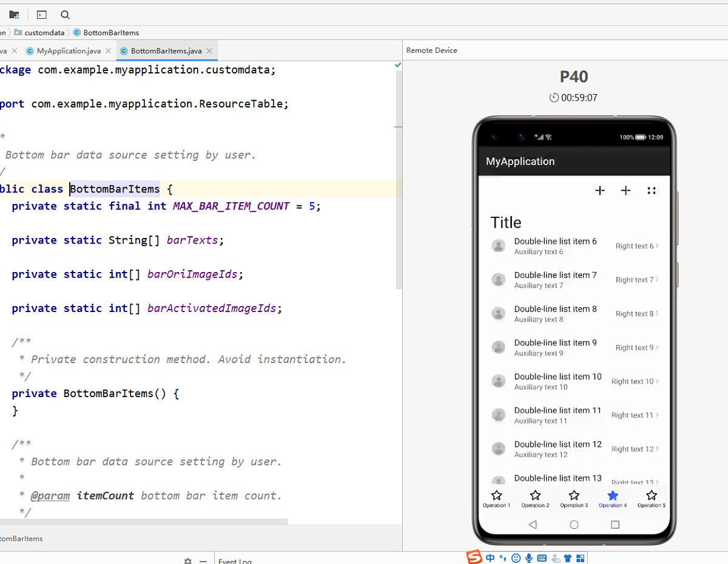
Task: Open the Run panel icon in toolbar
Action: [x=41, y=15]
